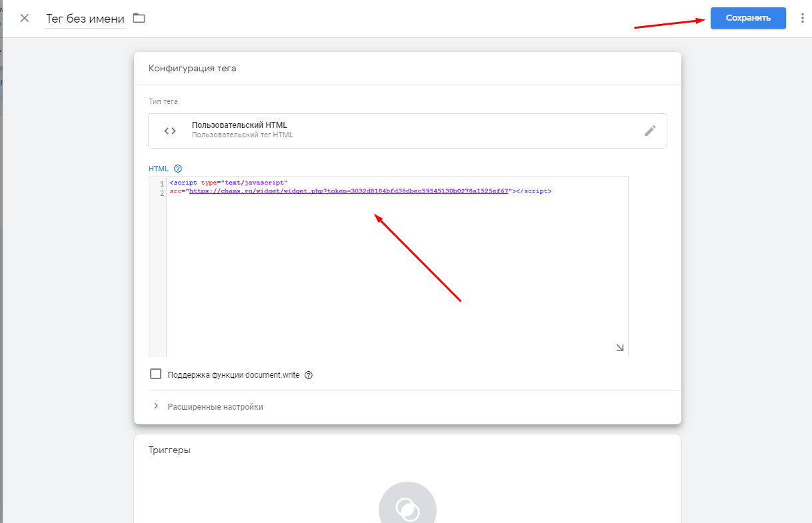Click line number 1 in the editor gutter
The image size is (812, 523).
(161, 183)
